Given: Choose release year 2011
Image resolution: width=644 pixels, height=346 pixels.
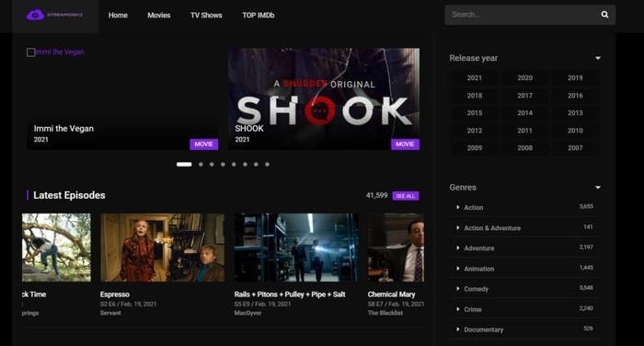Looking at the screenshot, I should [525, 131].
